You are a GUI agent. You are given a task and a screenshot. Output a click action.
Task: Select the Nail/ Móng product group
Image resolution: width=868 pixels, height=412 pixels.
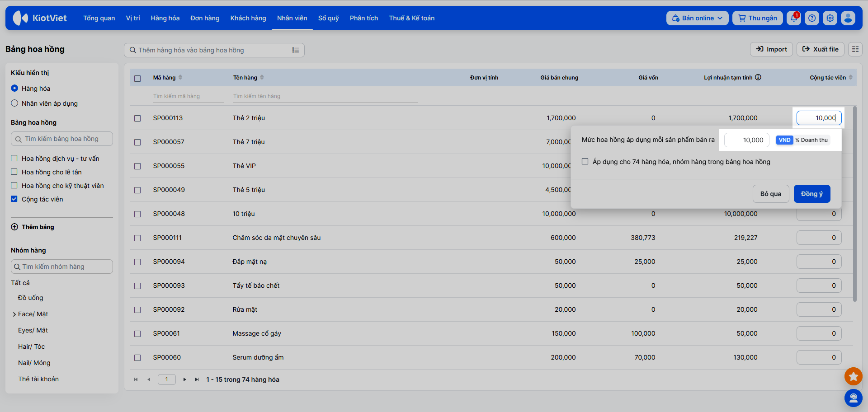pyautogui.click(x=34, y=363)
